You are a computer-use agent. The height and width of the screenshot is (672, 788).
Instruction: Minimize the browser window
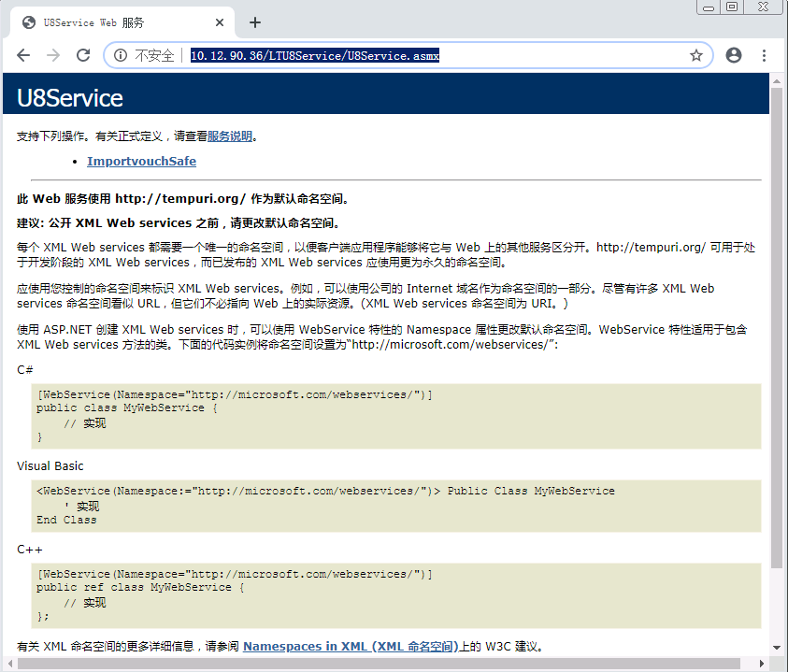[x=709, y=8]
